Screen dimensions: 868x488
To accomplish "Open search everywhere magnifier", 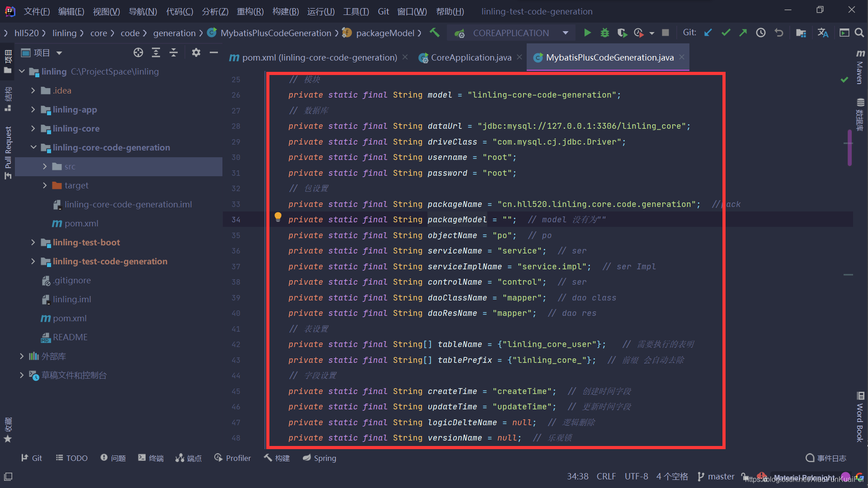I will coord(859,33).
